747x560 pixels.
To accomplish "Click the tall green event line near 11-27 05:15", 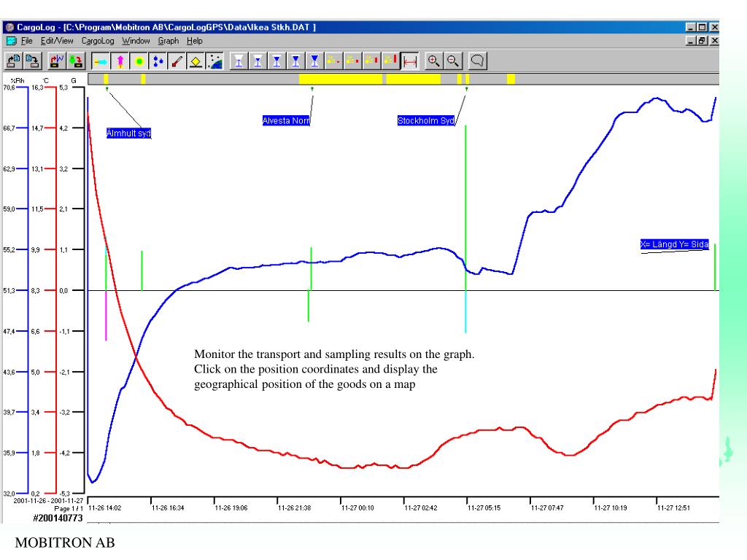I will (465, 207).
